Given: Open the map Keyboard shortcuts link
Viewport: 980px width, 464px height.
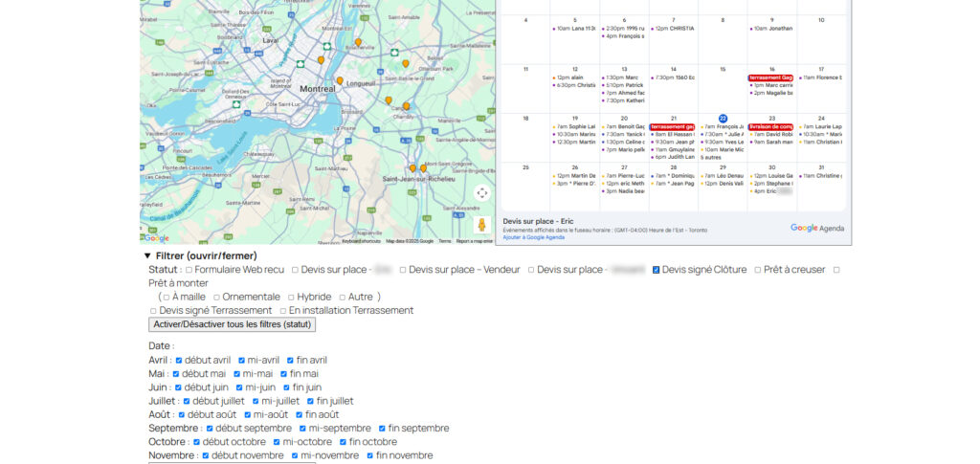Looking at the screenshot, I should click(361, 241).
